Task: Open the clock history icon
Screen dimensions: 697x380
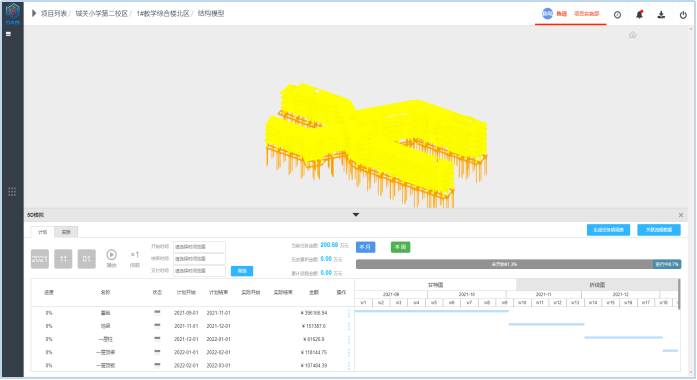Action: pyautogui.click(x=617, y=15)
